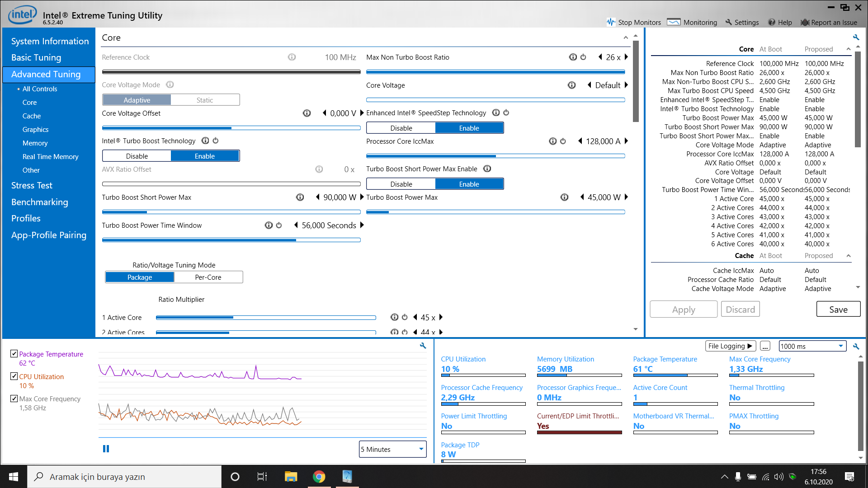
Task: Open the Settings wrench in the top toolbar
Action: pos(729,22)
